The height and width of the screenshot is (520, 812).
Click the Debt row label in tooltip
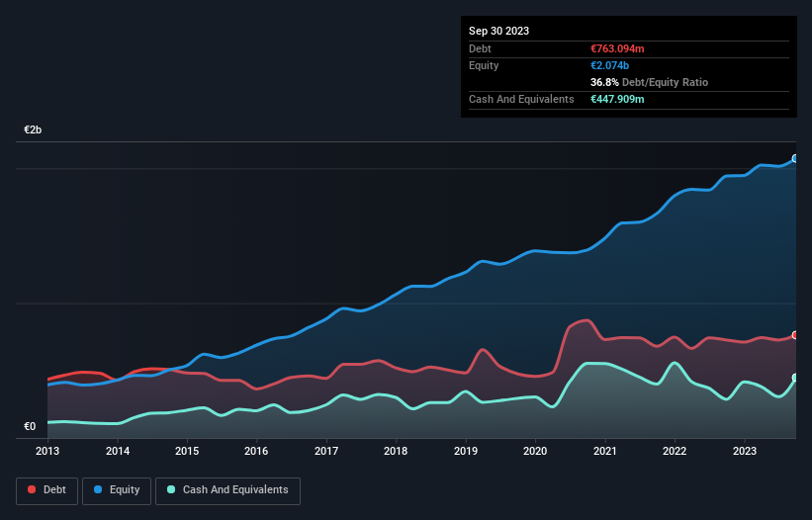pos(480,48)
